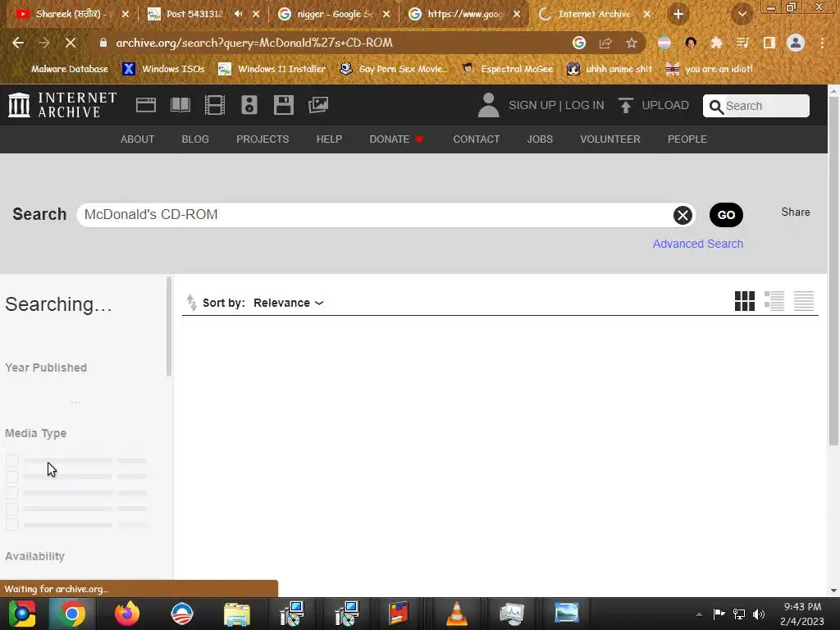Screen dimensions: 840x630
Task: Switch to the https://www.goog tab
Action: pyautogui.click(x=464, y=14)
